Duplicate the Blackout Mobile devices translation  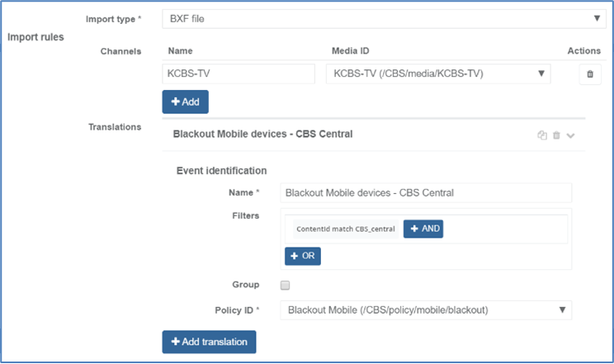click(542, 135)
